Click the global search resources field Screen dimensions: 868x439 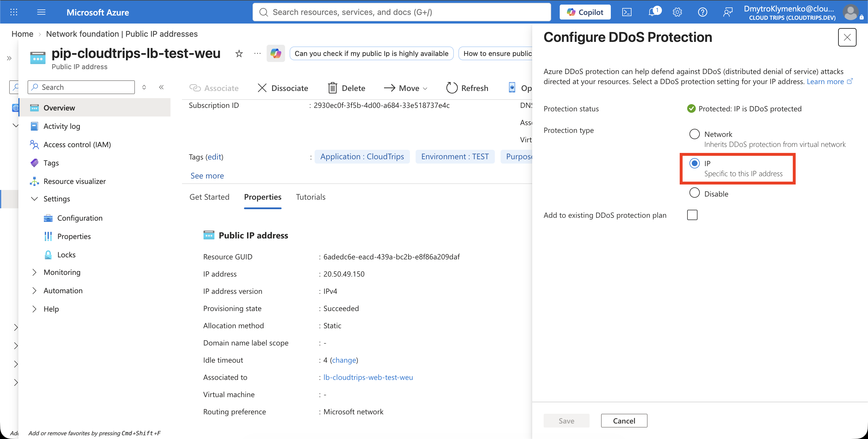(x=402, y=12)
